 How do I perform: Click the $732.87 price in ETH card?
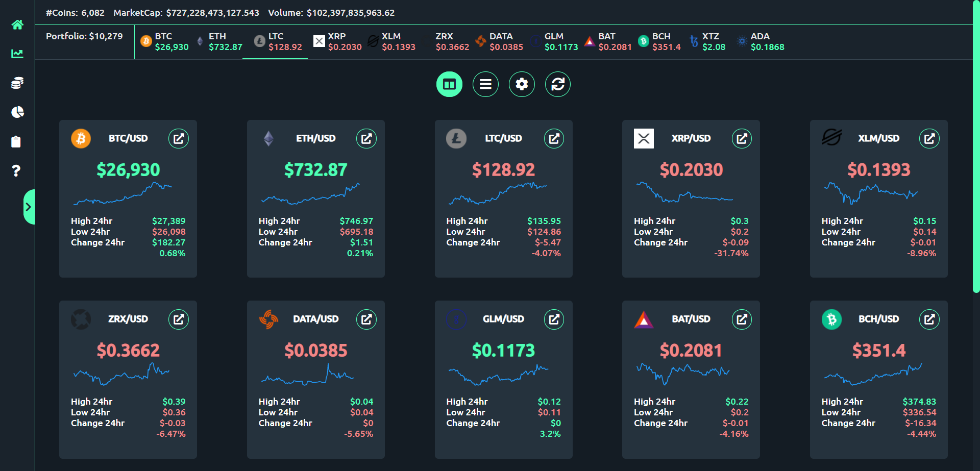[x=315, y=169]
